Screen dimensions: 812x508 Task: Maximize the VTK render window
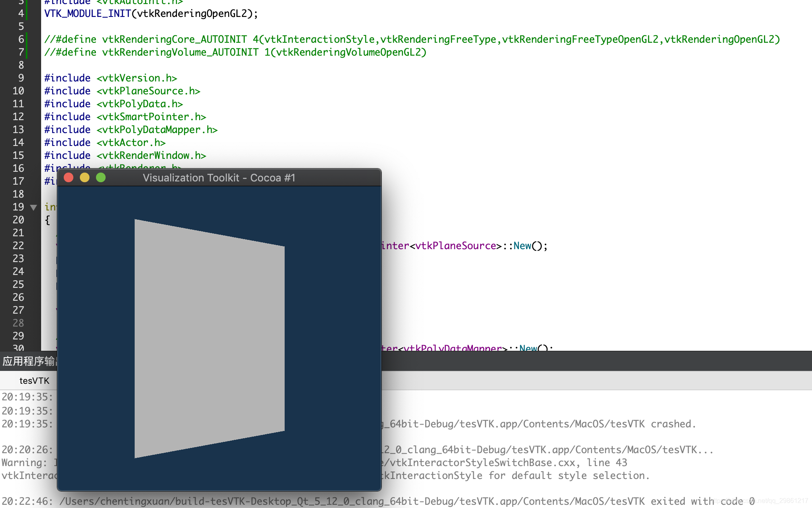101,178
